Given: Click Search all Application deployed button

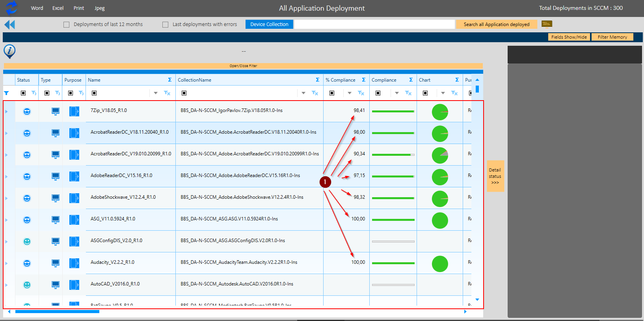Looking at the screenshot, I should coord(497,24).
